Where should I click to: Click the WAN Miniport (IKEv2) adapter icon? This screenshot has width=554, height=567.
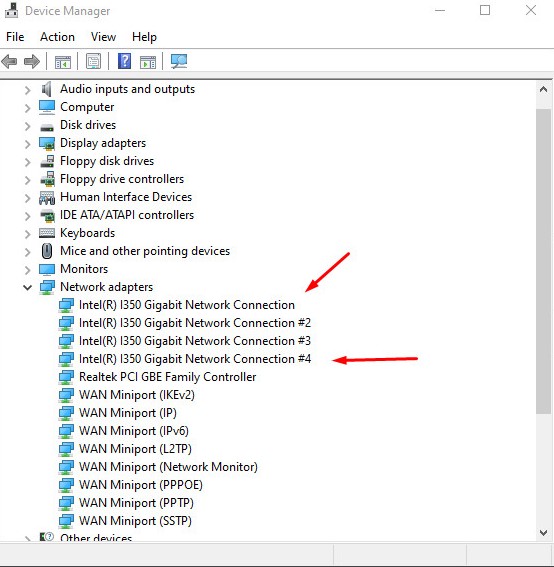point(66,395)
